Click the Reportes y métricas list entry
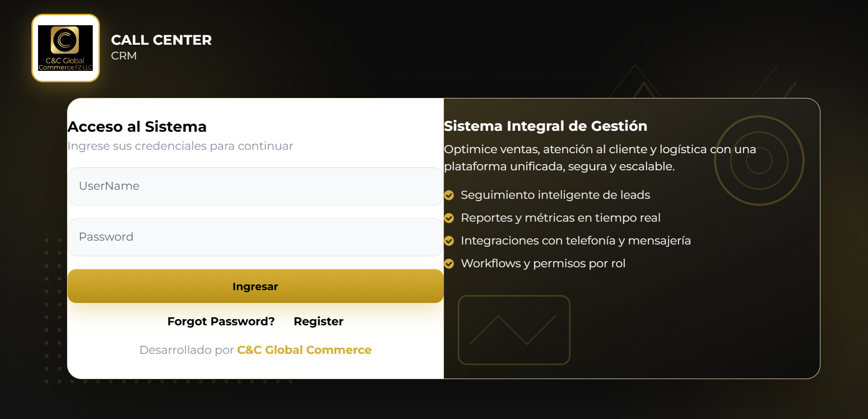Viewport: 868px width, 419px height. click(x=560, y=218)
